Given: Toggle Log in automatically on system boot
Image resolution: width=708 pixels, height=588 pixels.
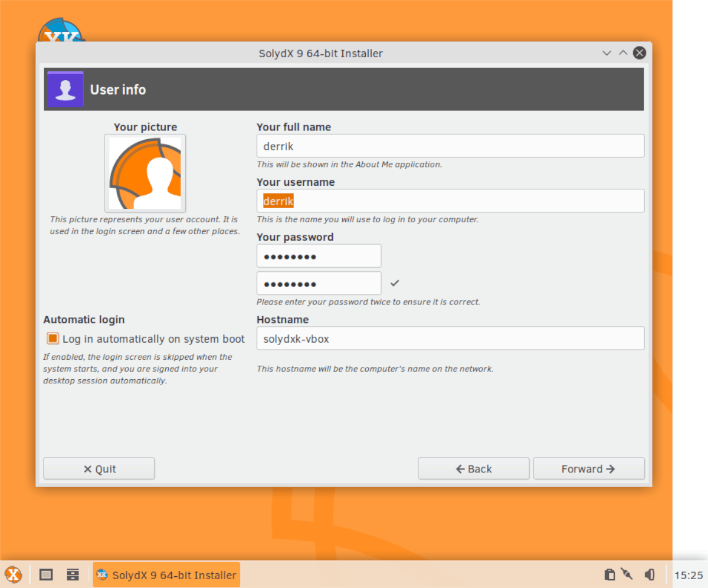Looking at the screenshot, I should tap(53, 339).
